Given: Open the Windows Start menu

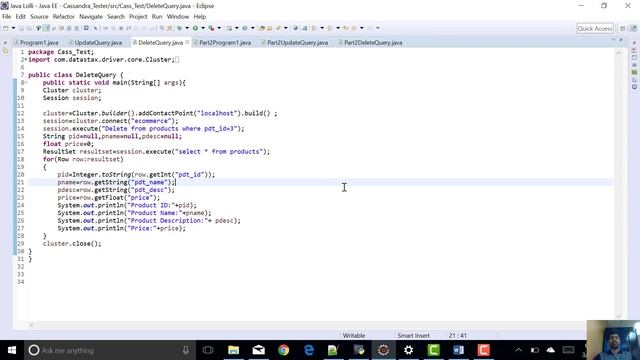Looking at the screenshot, I should click(x=12, y=350).
